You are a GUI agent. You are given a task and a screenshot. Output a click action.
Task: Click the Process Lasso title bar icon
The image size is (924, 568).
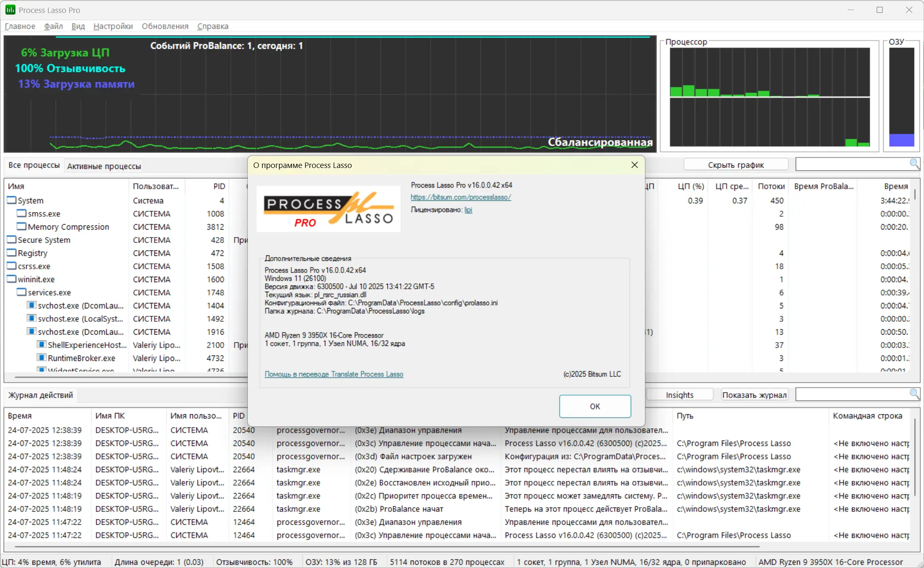[x=10, y=10]
